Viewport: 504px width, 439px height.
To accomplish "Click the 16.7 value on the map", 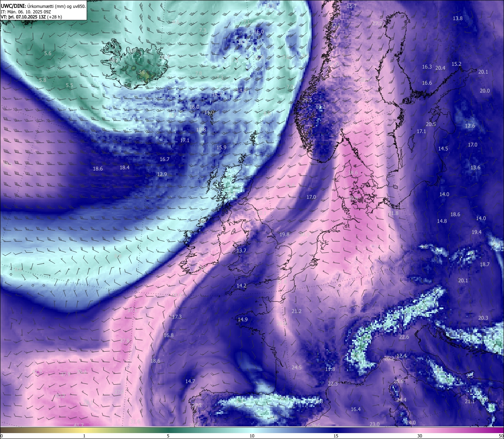I will (x=165, y=159).
